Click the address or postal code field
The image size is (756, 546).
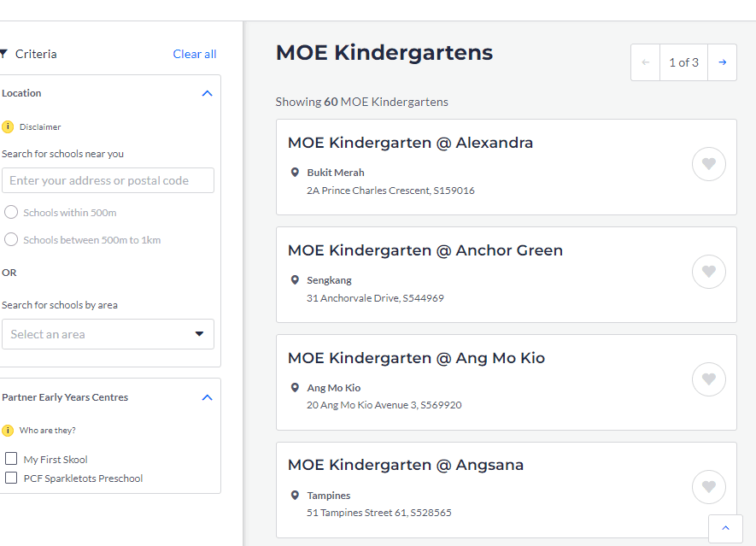[108, 180]
